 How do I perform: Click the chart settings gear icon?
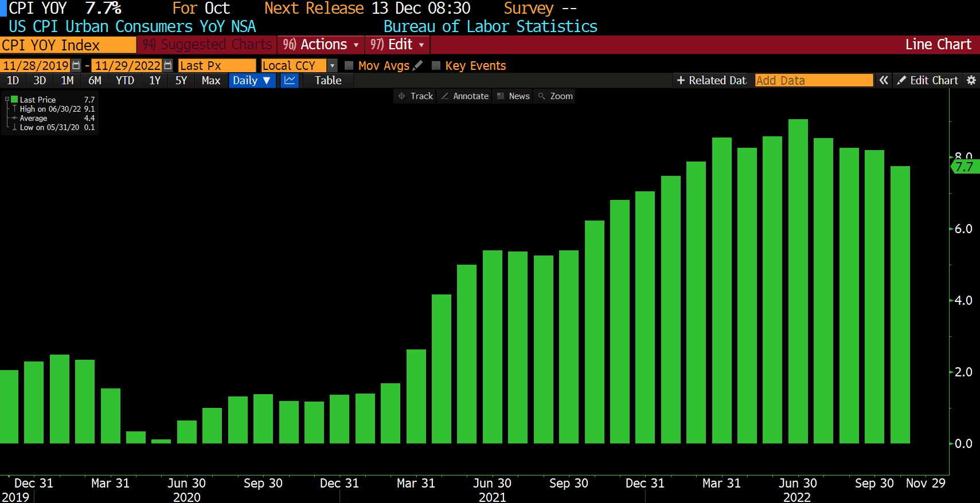click(971, 81)
